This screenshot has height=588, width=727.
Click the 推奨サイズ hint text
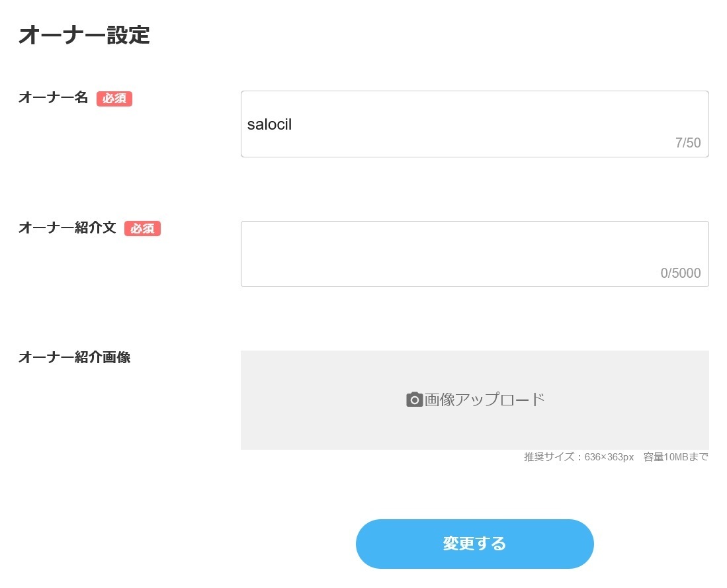coord(579,457)
